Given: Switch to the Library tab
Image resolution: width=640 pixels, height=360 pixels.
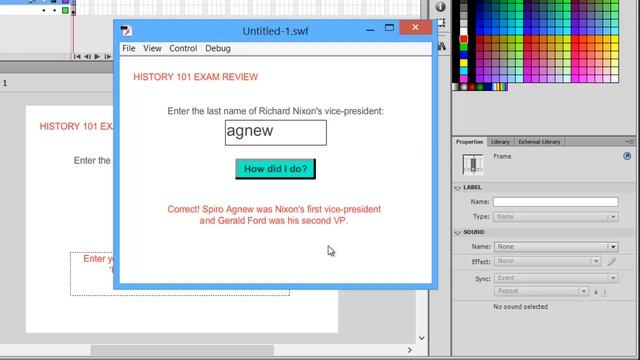Looking at the screenshot, I should 500,142.
